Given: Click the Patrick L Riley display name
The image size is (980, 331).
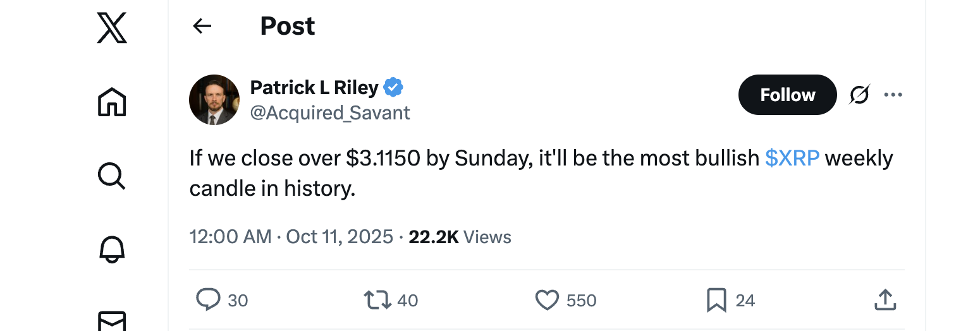Looking at the screenshot, I should [x=314, y=87].
